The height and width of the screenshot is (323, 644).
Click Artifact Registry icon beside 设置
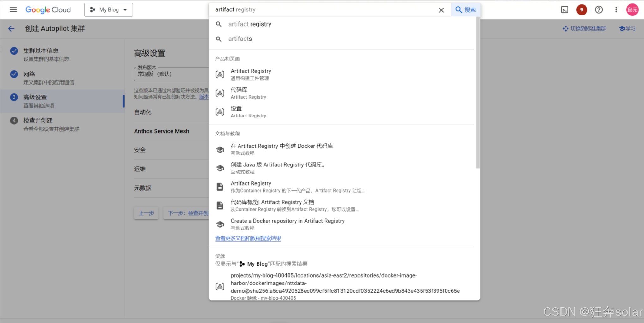pyautogui.click(x=220, y=112)
